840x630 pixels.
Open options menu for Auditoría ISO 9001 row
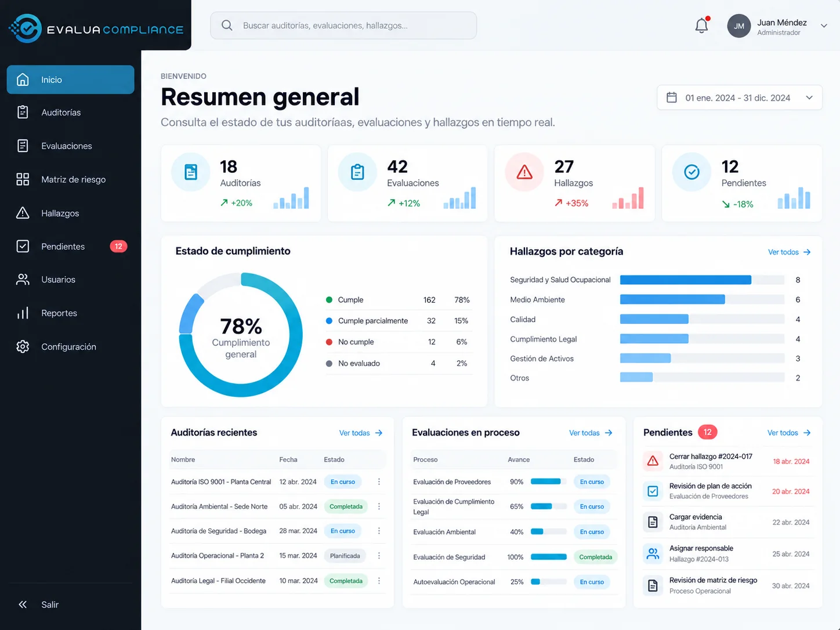(379, 482)
